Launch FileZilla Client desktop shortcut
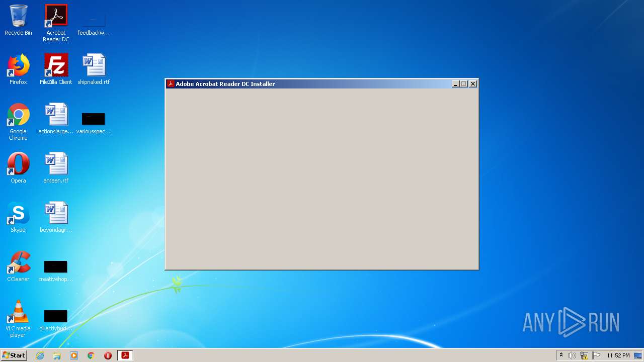 56,69
